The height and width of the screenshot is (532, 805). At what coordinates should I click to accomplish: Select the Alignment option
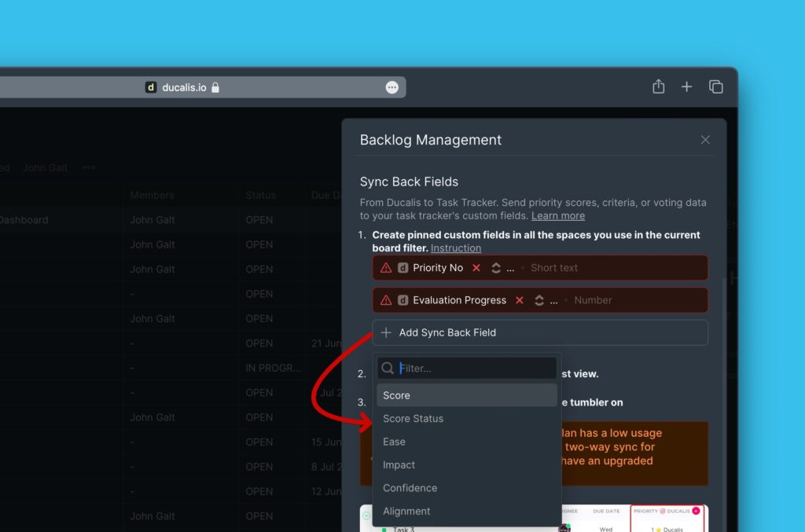[x=467, y=511]
